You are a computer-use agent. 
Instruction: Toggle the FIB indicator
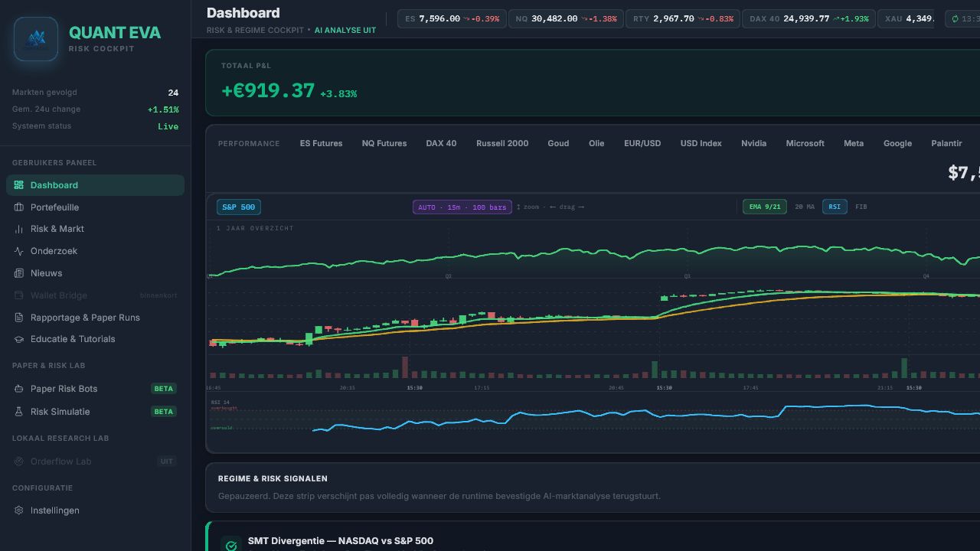[x=861, y=207]
